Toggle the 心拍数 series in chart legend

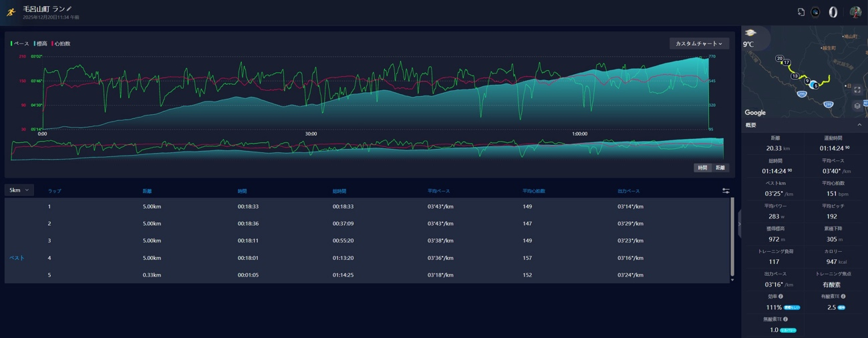(x=61, y=44)
